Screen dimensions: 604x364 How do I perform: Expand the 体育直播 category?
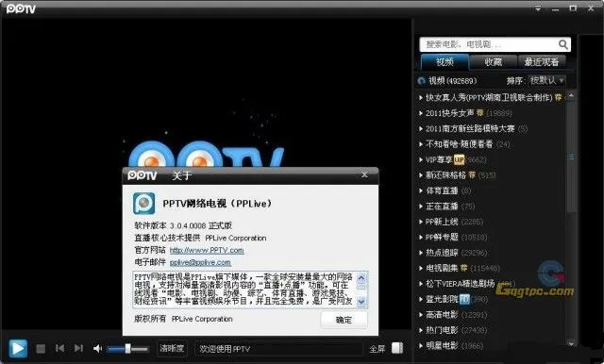[421, 190]
